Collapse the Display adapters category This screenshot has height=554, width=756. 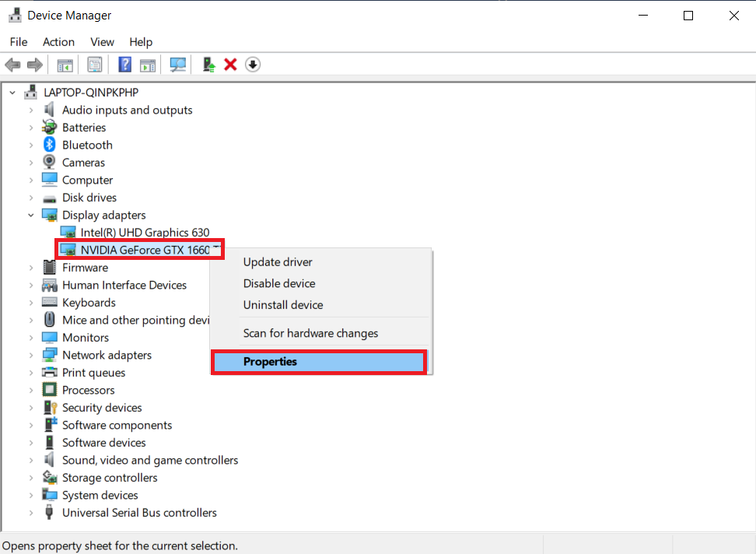[x=31, y=216]
